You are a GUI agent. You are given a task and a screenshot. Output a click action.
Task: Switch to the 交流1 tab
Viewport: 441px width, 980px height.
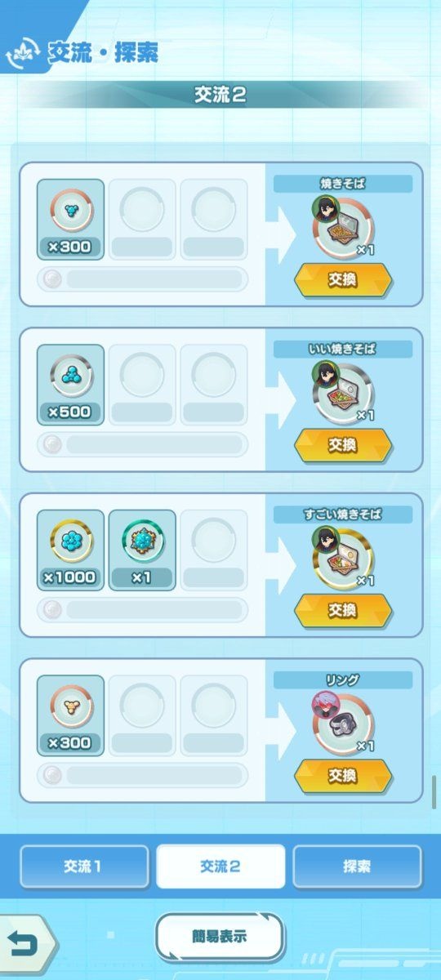coord(84,866)
